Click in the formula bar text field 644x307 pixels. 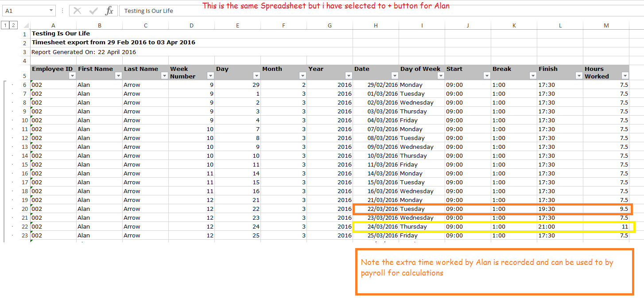(x=266, y=11)
